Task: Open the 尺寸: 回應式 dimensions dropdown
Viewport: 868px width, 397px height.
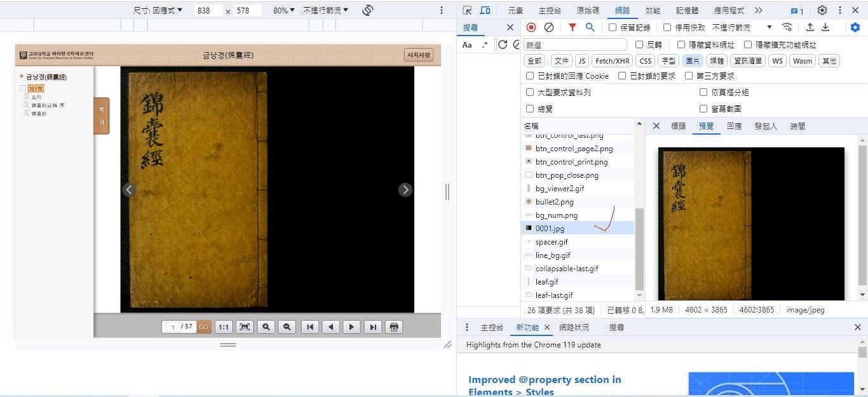Action: pos(158,10)
